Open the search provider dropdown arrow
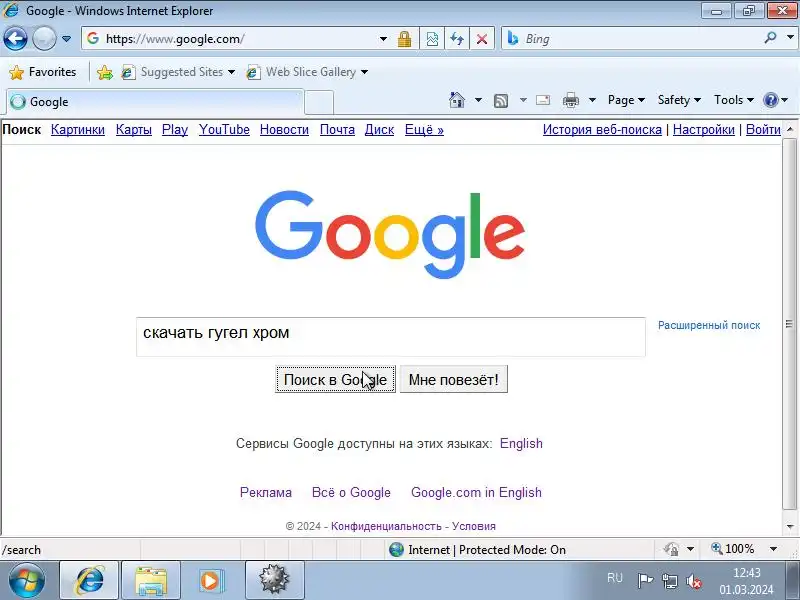Screen dimensions: 800x600 pyautogui.click(x=790, y=38)
